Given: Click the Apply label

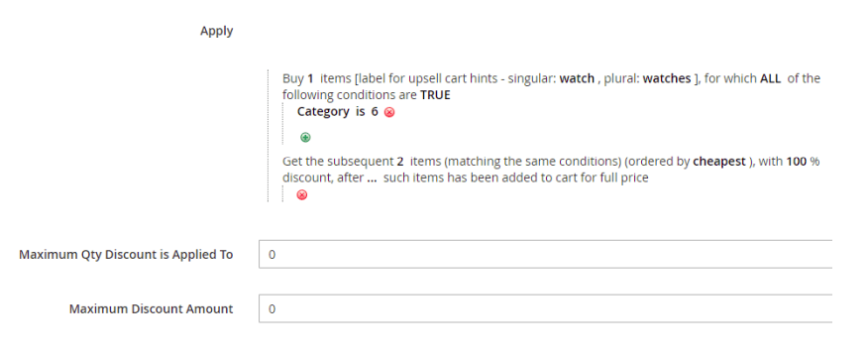Looking at the screenshot, I should click(x=216, y=31).
